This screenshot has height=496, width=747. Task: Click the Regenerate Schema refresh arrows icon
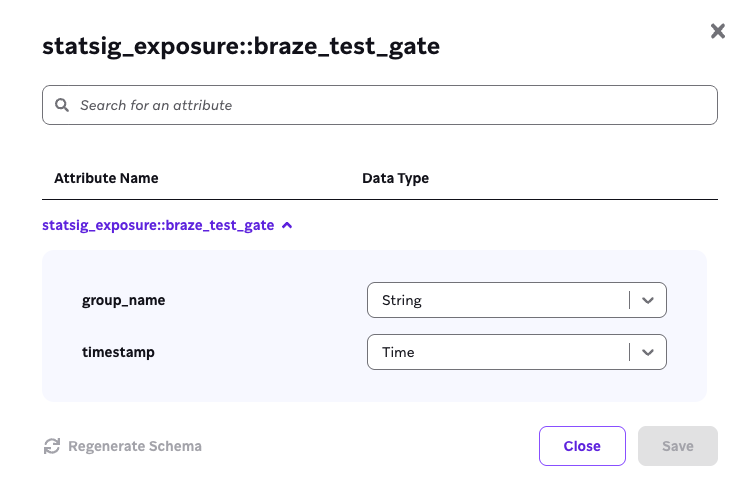(52, 446)
